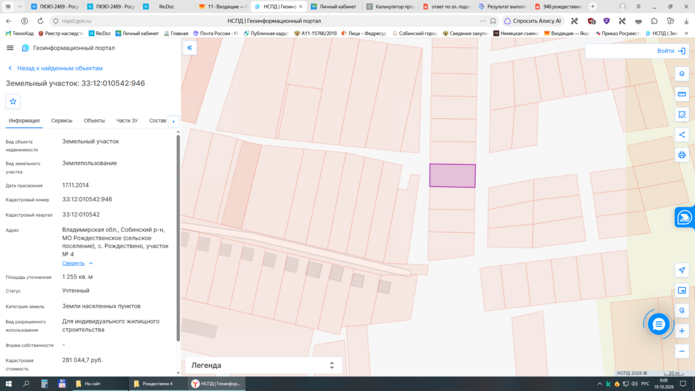Share the map view
Screen dimensions: 695x391
tap(682, 135)
